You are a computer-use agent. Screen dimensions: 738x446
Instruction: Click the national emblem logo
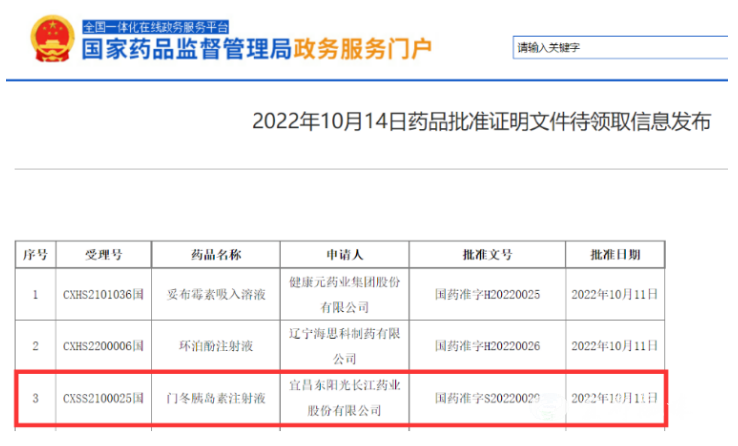pos(43,43)
